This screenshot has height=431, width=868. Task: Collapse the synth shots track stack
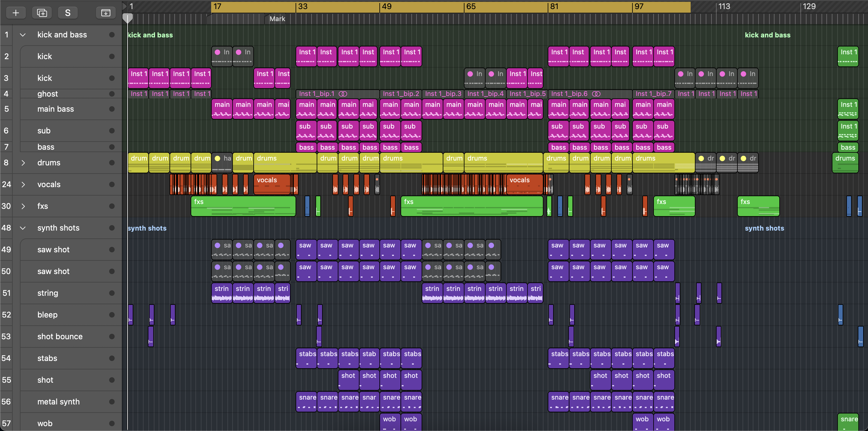coord(23,228)
